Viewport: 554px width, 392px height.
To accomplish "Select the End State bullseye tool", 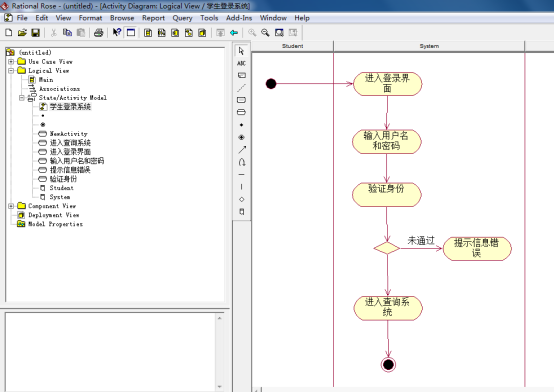I will pos(241,137).
